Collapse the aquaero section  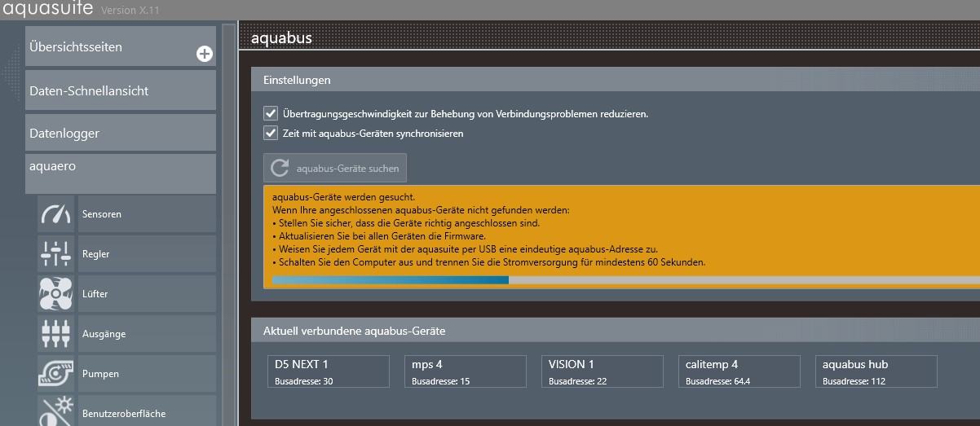pyautogui.click(x=121, y=173)
